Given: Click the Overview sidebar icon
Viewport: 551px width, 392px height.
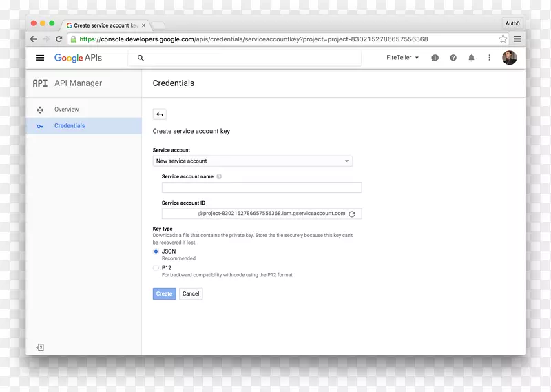Looking at the screenshot, I should click(x=40, y=110).
